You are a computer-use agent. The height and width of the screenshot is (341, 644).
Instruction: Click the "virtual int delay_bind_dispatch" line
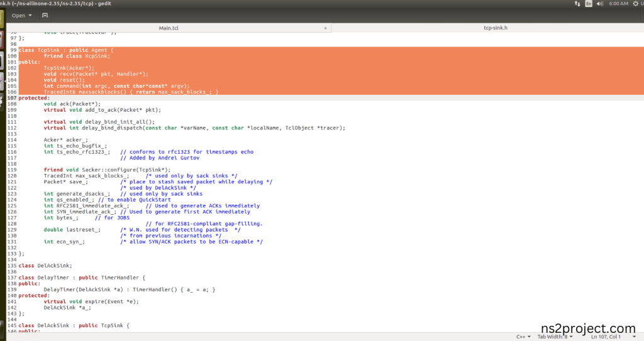[x=195, y=128]
